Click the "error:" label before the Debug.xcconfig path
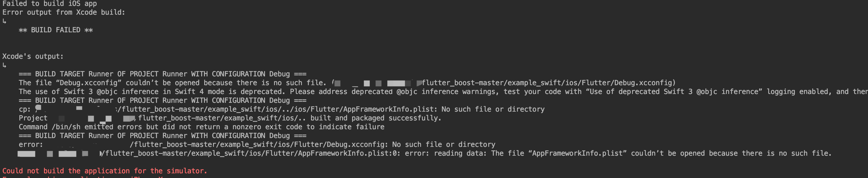Image resolution: width=868 pixels, height=178 pixels. (31, 145)
